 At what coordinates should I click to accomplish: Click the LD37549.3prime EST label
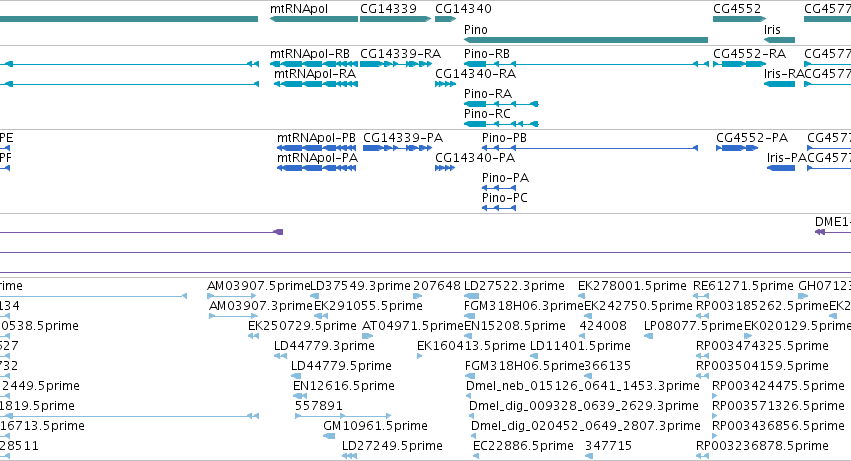[360, 286]
